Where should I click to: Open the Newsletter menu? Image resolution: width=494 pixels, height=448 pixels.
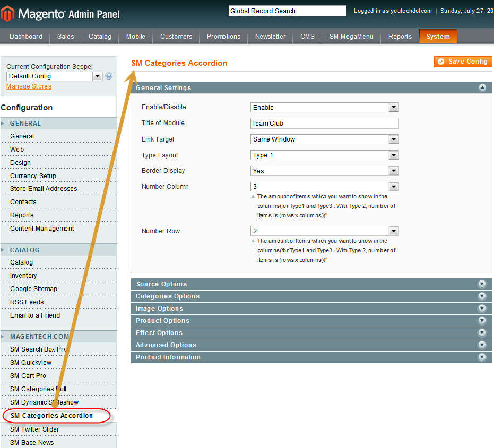tap(270, 37)
